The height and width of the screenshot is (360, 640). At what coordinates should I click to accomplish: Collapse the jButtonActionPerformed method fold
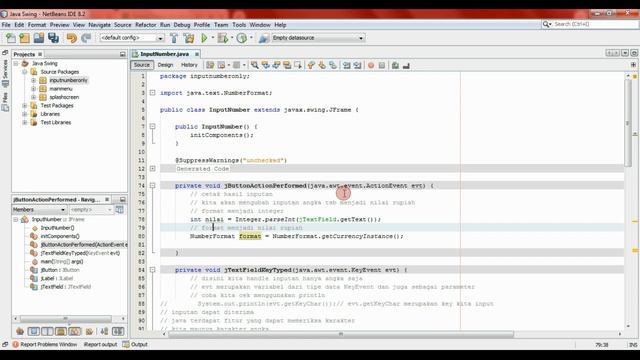coord(152,185)
